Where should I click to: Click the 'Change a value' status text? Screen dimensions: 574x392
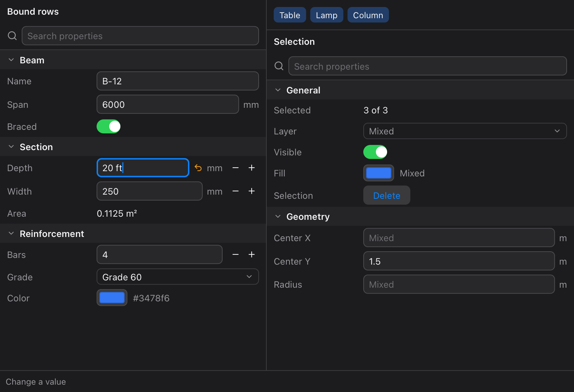pyautogui.click(x=36, y=382)
